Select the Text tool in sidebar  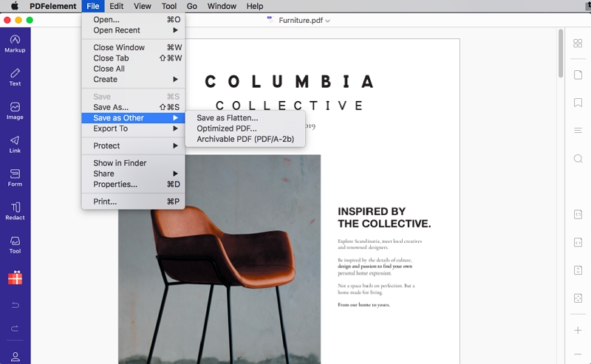(x=15, y=78)
